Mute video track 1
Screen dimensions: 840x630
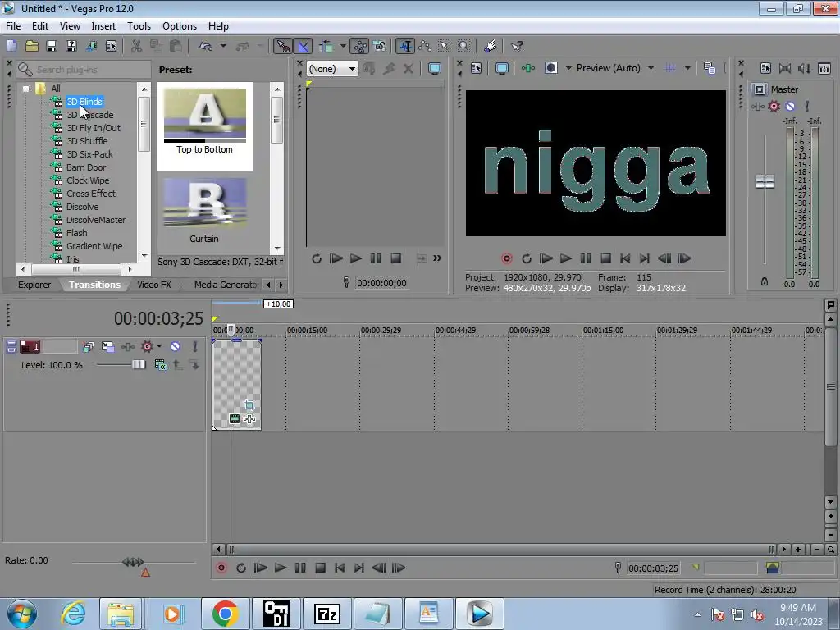176,347
